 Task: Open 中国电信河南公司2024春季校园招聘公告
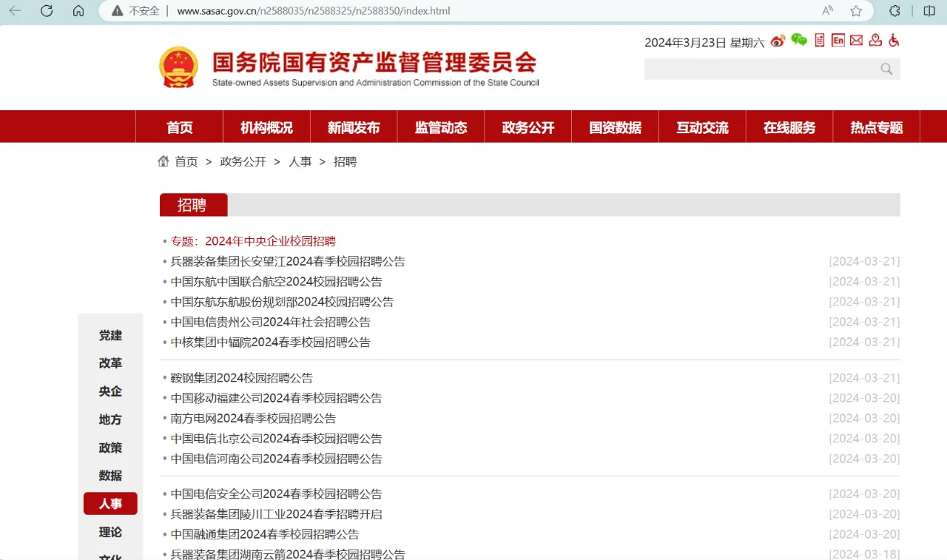tap(276, 459)
